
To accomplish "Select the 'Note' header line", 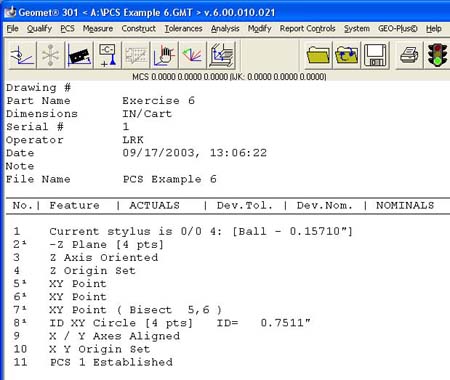I will [20, 166].
